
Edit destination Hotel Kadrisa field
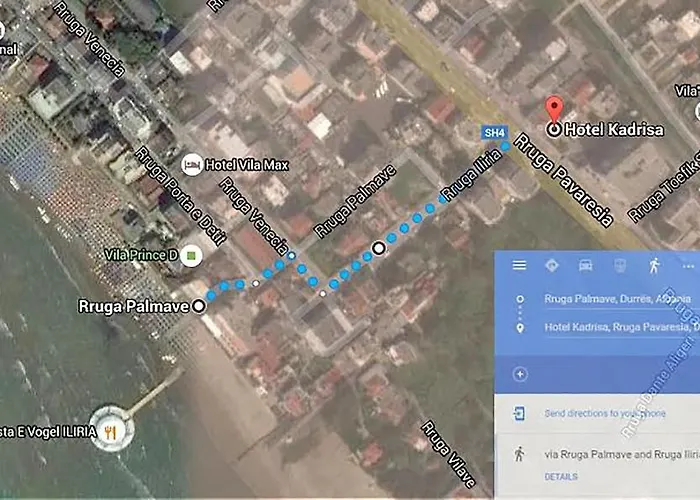coord(622,327)
